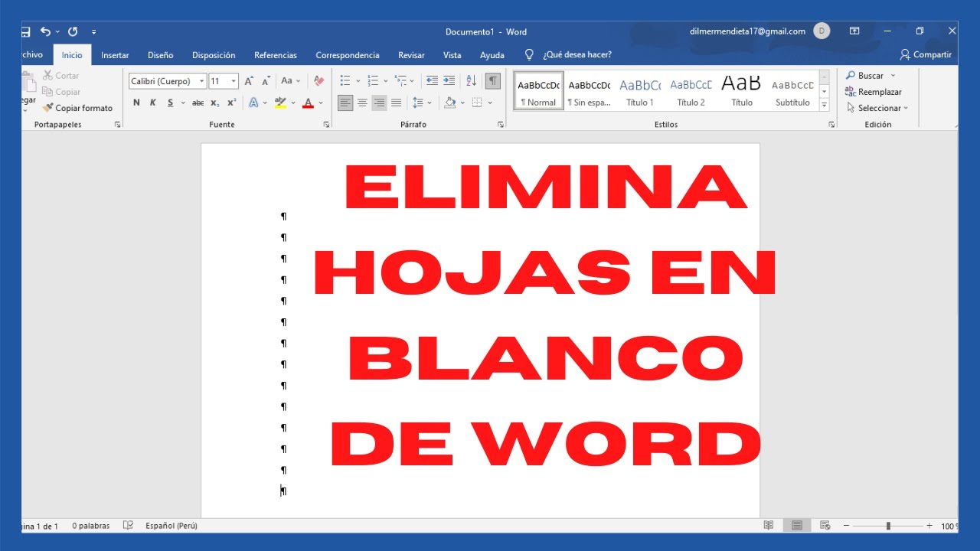Apply yellow text highlight color
This screenshot has width=980, height=551.
(x=280, y=103)
